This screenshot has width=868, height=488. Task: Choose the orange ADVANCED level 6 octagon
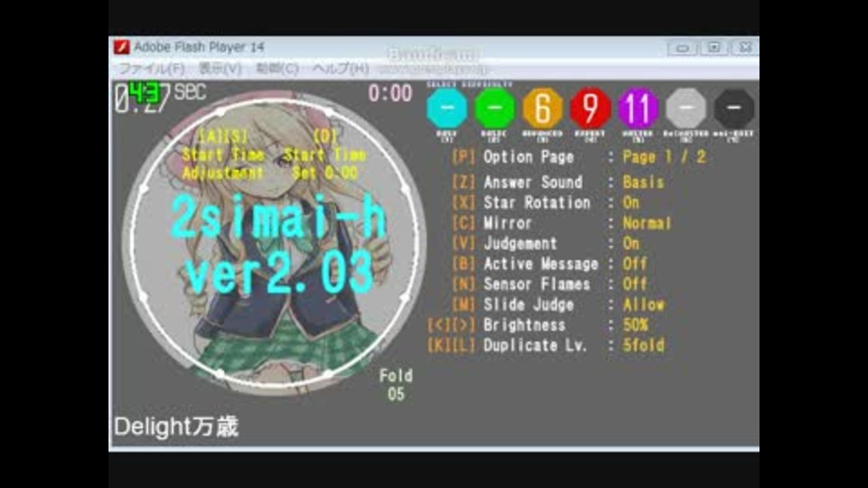(542, 108)
